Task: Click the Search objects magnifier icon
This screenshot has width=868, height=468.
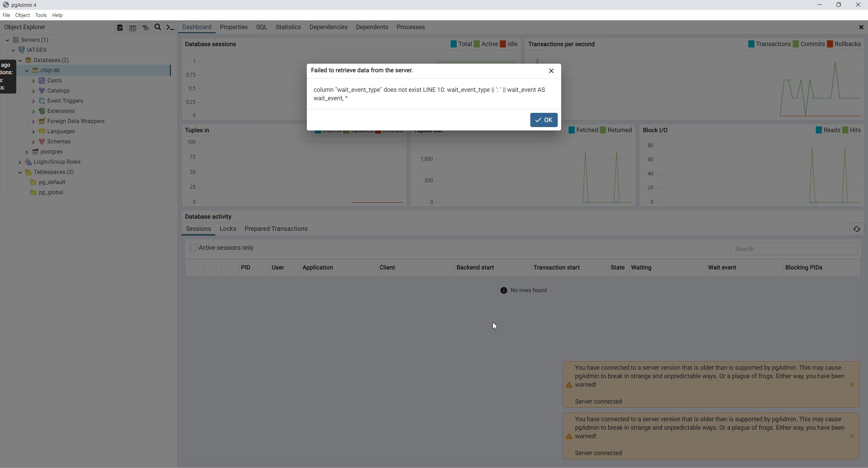Action: click(x=158, y=27)
